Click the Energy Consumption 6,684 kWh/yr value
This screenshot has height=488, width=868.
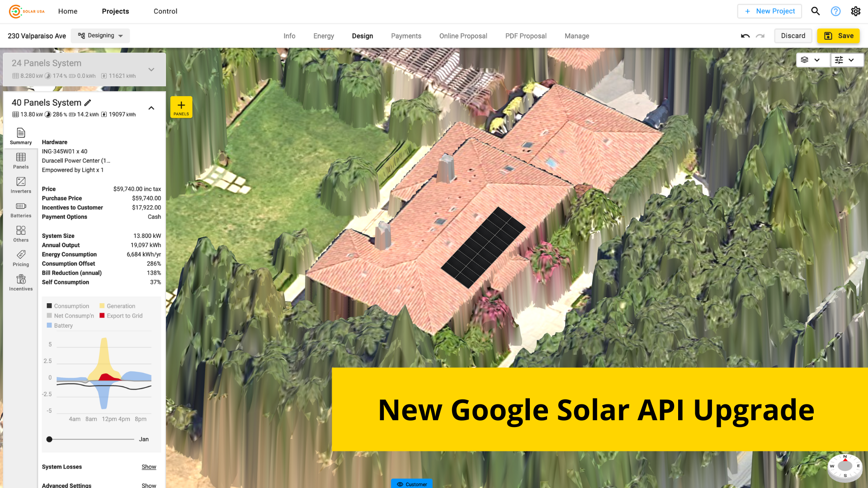[x=144, y=254]
